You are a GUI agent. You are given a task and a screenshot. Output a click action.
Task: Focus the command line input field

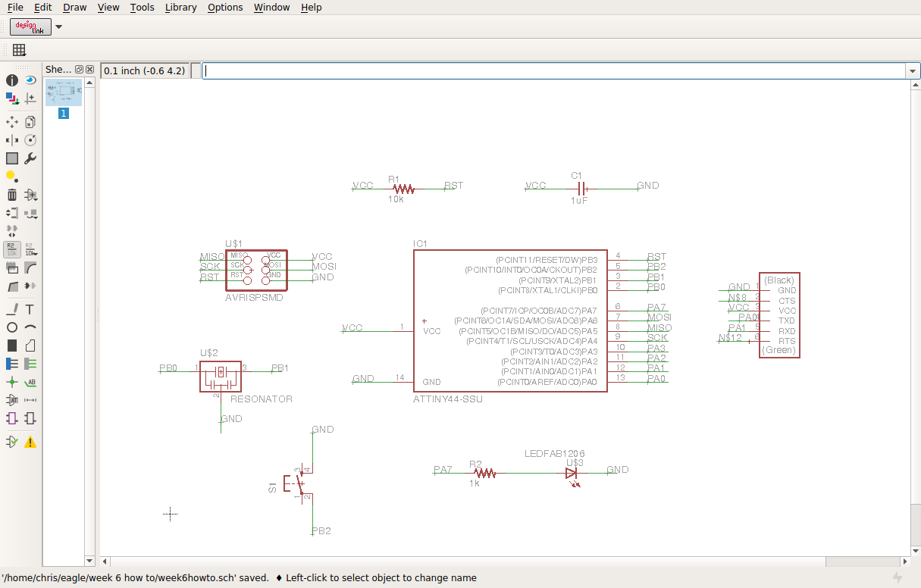click(x=554, y=70)
